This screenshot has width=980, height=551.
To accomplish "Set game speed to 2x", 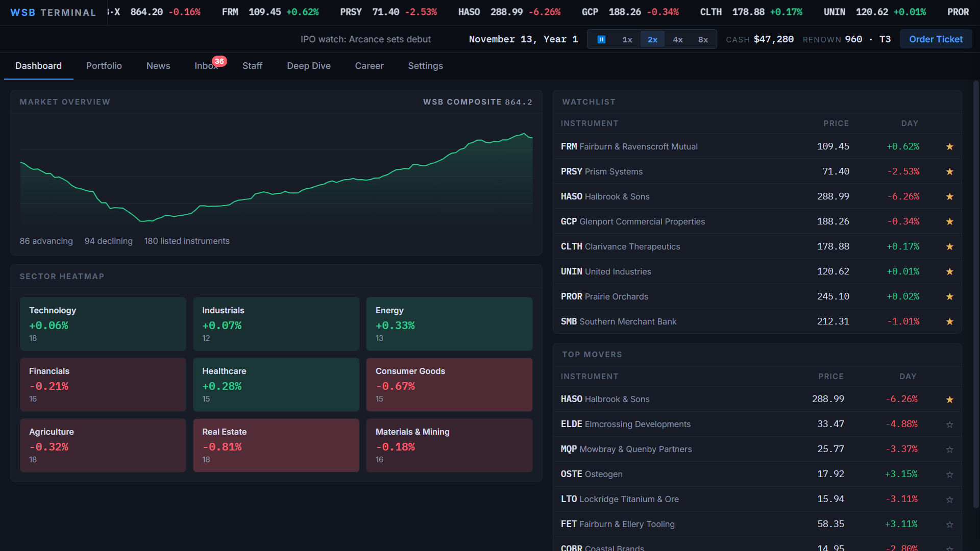I will click(652, 39).
